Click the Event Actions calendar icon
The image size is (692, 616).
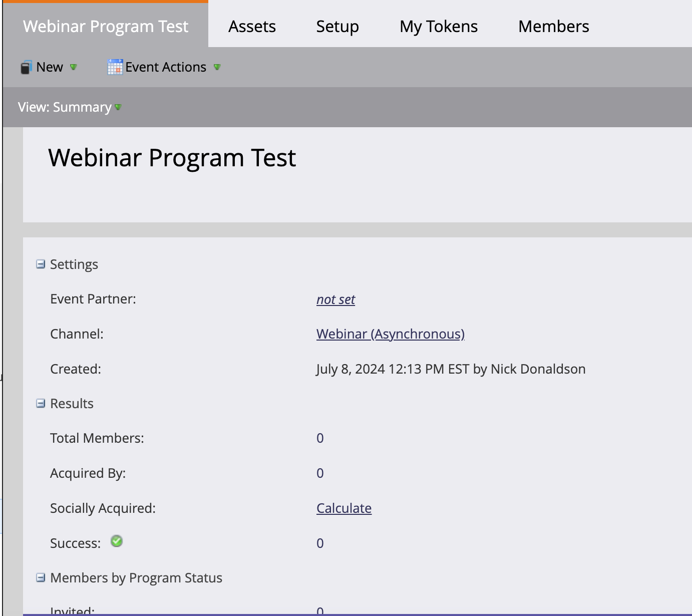point(115,67)
